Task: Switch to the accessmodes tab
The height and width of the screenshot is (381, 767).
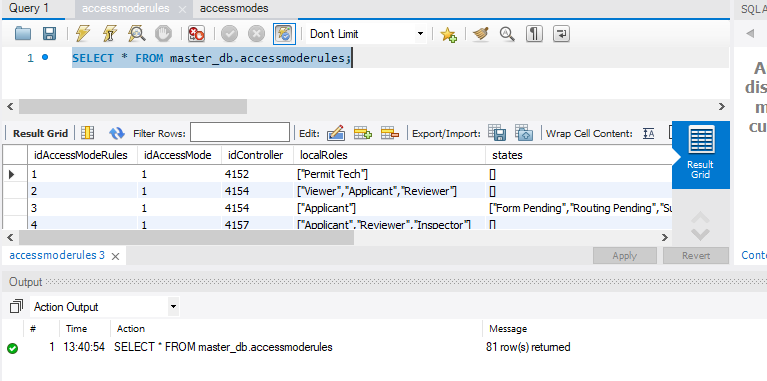Action: (234, 8)
